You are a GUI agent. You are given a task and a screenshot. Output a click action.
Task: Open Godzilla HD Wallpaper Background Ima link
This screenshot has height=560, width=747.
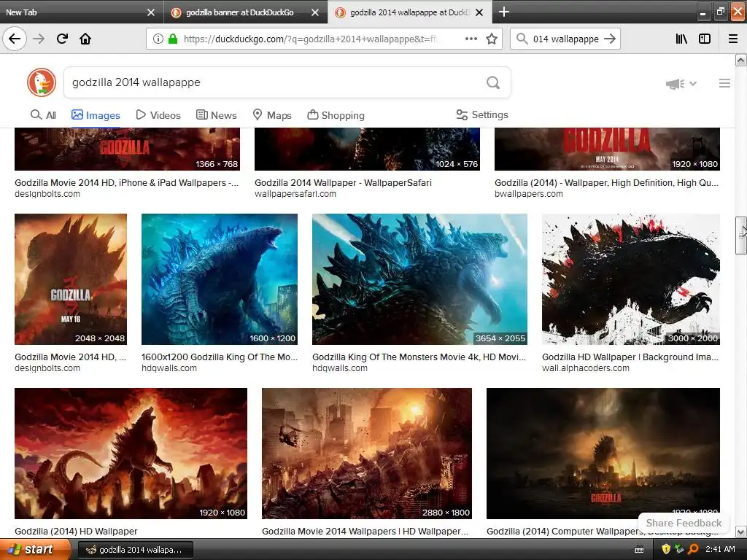pos(630,357)
